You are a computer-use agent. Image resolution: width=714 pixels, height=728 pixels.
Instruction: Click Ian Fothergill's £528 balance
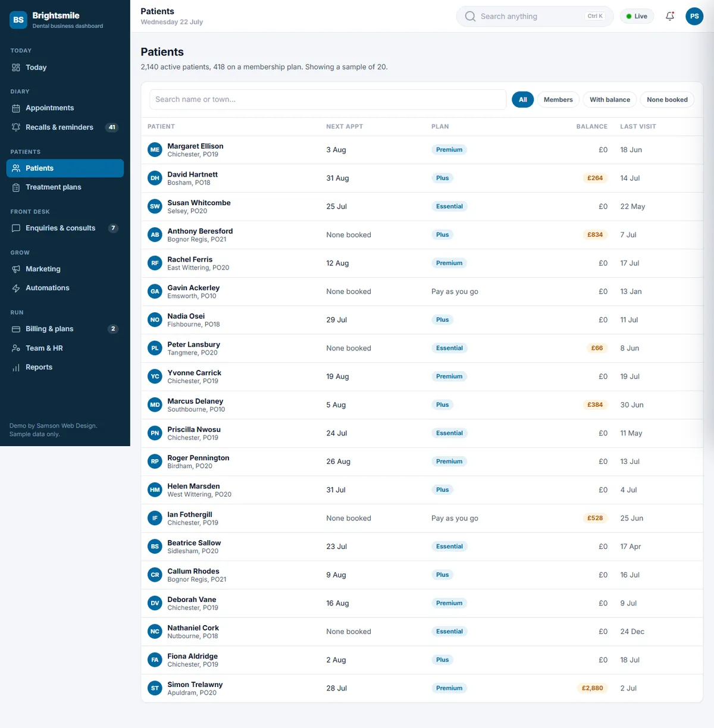point(595,519)
